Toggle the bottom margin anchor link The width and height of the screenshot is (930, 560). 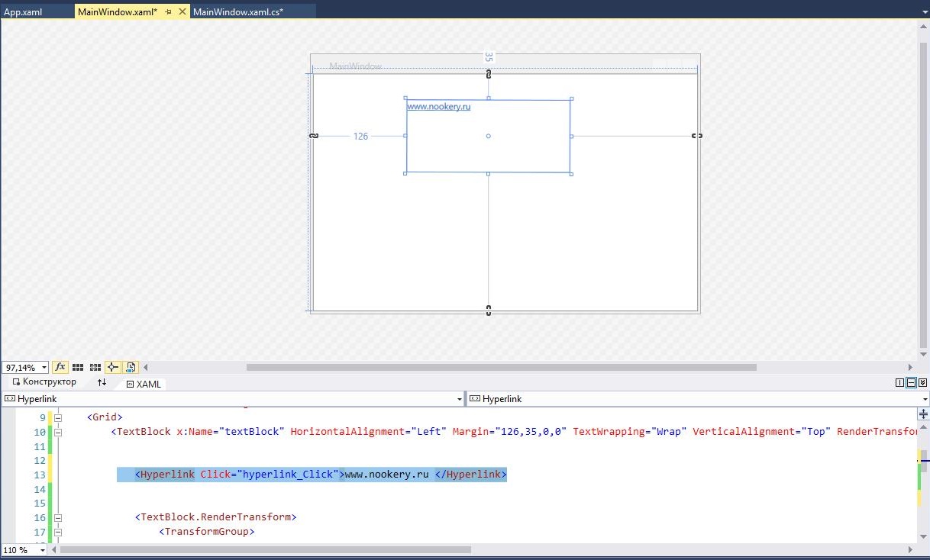click(489, 311)
